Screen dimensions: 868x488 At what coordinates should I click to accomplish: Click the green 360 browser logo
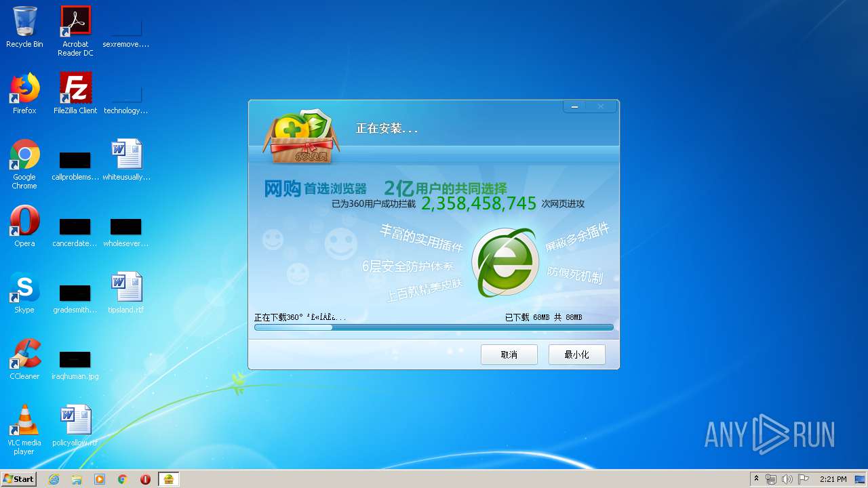505,262
